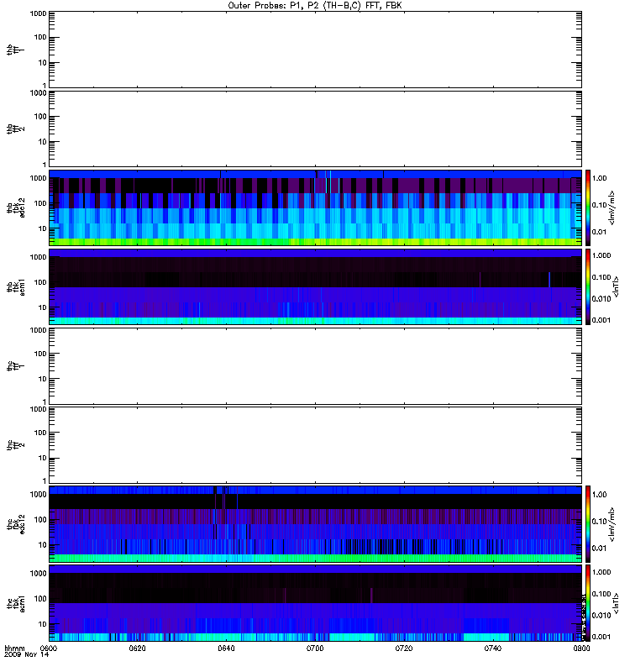Screen dimensions: 630x672
Task: Click the second thc FFT panel's y-axis title ending in 2
Action: point(15,445)
